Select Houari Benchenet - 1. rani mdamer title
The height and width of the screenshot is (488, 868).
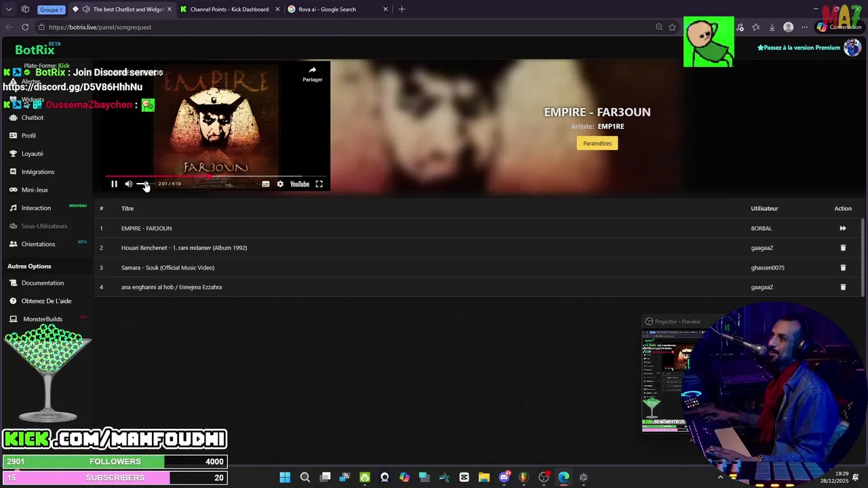point(184,248)
